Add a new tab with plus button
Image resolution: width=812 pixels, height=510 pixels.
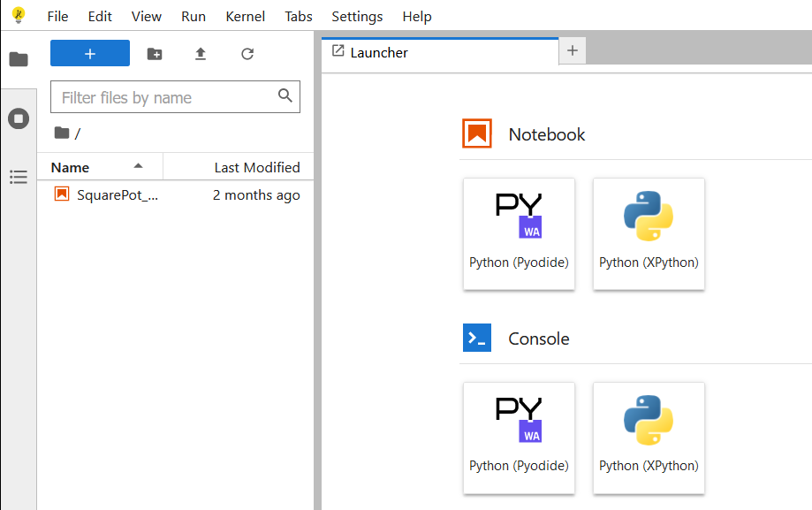pos(573,50)
